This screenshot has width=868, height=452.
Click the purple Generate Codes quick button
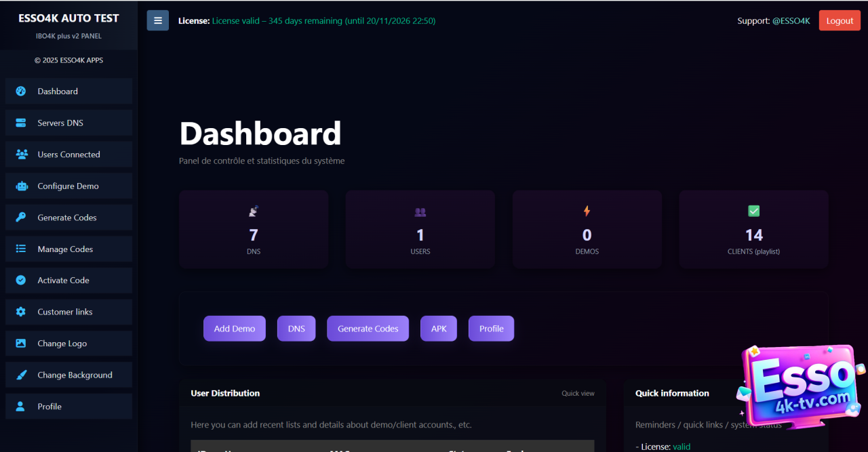[368, 329]
